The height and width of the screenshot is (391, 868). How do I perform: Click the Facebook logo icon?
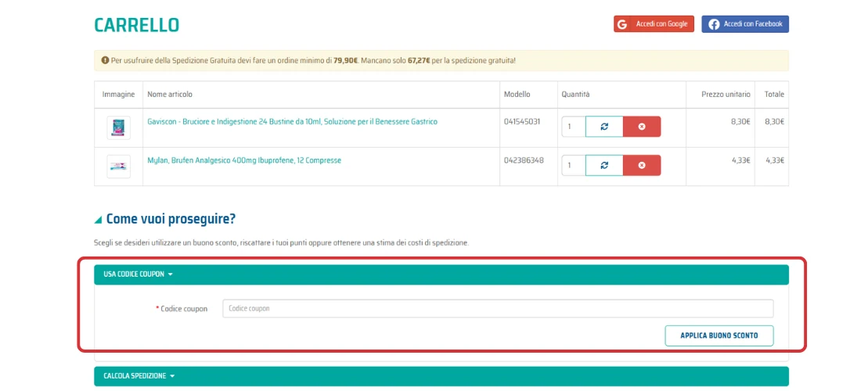pyautogui.click(x=714, y=24)
